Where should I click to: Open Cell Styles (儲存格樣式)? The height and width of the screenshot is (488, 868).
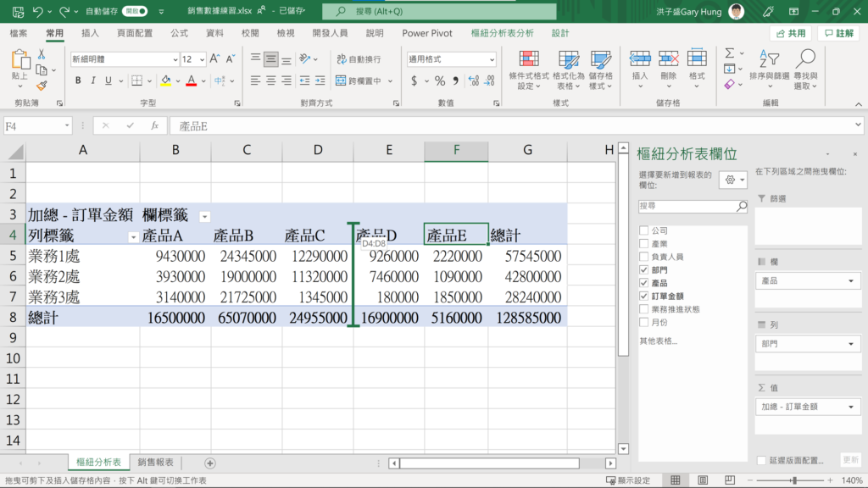pyautogui.click(x=601, y=70)
